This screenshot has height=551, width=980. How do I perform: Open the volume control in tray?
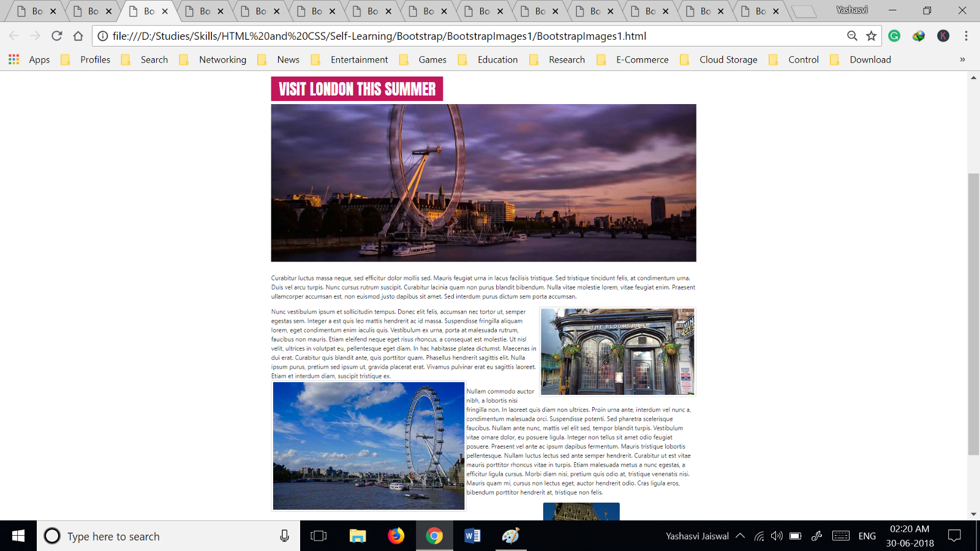tap(777, 536)
